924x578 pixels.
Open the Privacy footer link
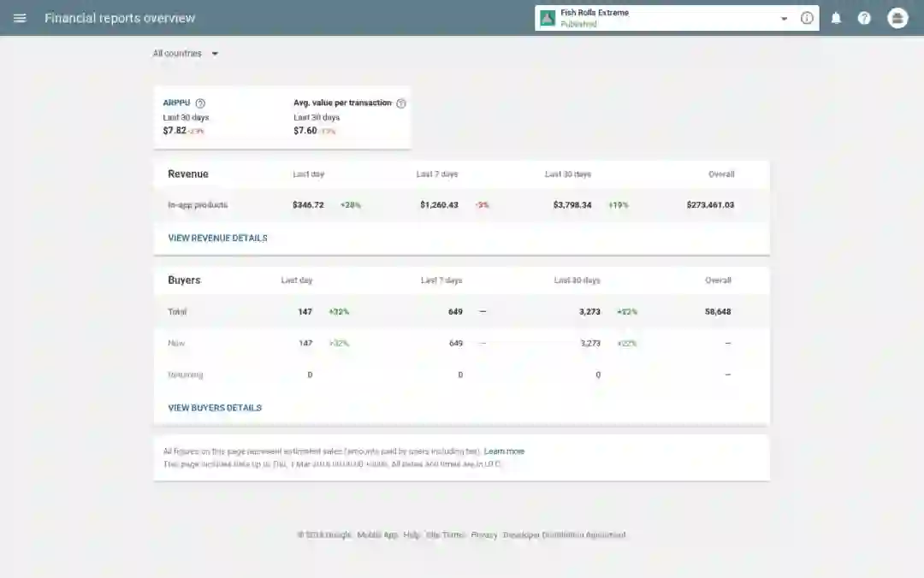[483, 535]
